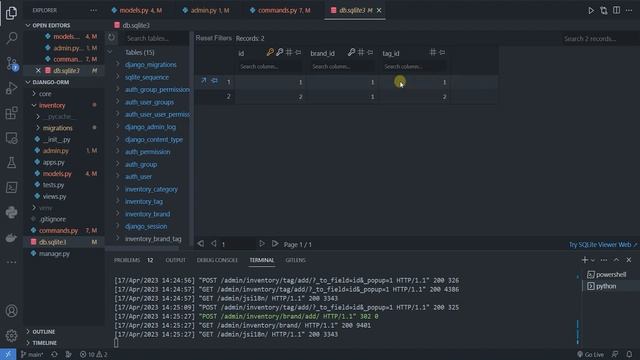Click the primary key icon of id column

[270, 52]
